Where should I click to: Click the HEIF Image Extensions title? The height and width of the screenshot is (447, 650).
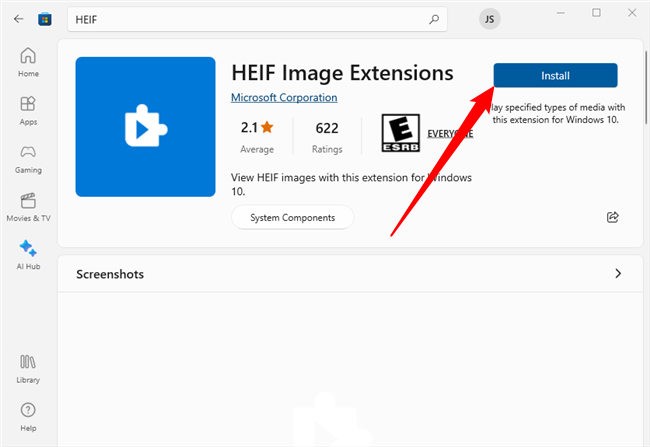point(342,73)
